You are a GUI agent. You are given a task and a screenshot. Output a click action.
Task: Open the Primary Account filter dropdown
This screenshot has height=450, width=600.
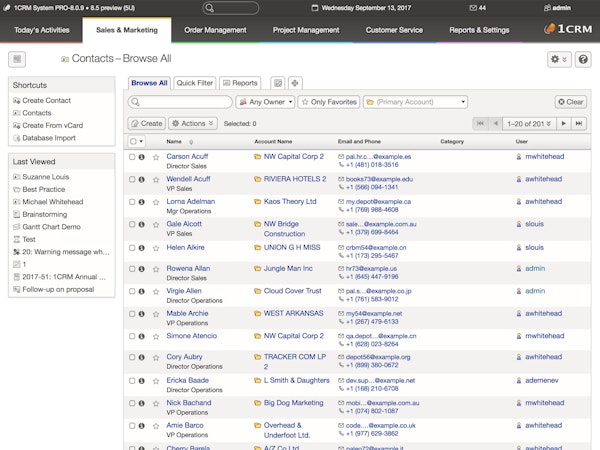point(415,102)
